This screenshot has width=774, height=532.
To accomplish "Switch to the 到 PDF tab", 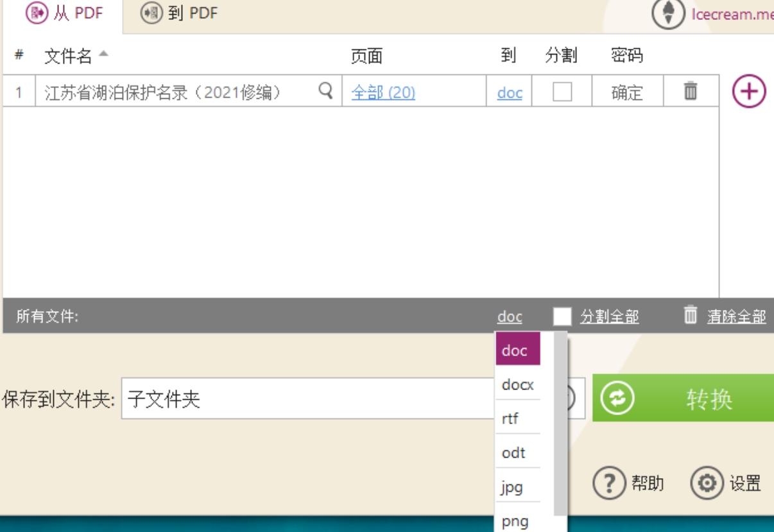I will click(x=178, y=14).
